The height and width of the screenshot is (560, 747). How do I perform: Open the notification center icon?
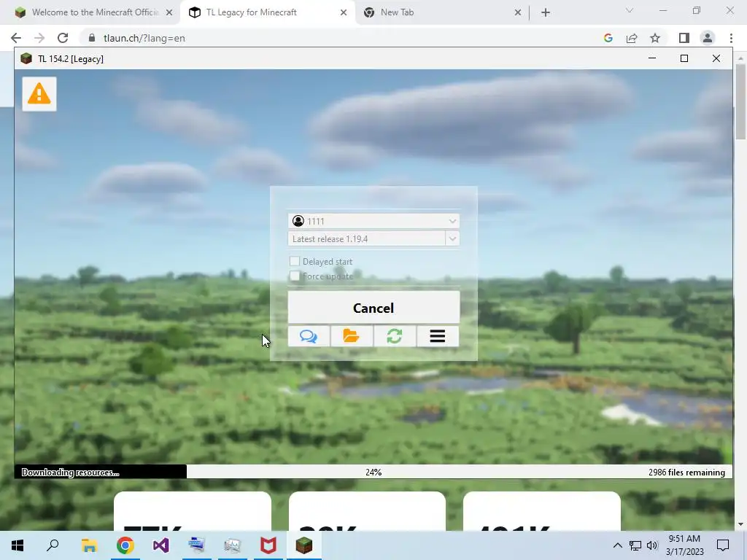click(x=723, y=545)
